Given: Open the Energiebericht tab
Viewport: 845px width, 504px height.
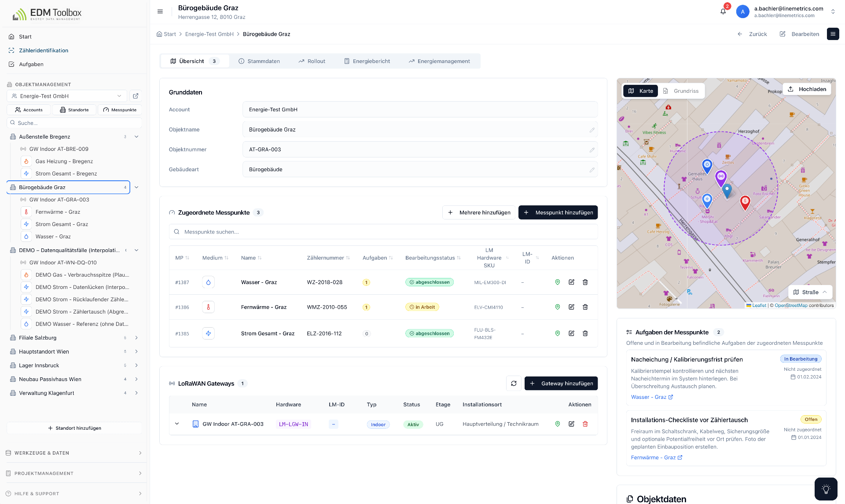Looking at the screenshot, I should pos(367,61).
